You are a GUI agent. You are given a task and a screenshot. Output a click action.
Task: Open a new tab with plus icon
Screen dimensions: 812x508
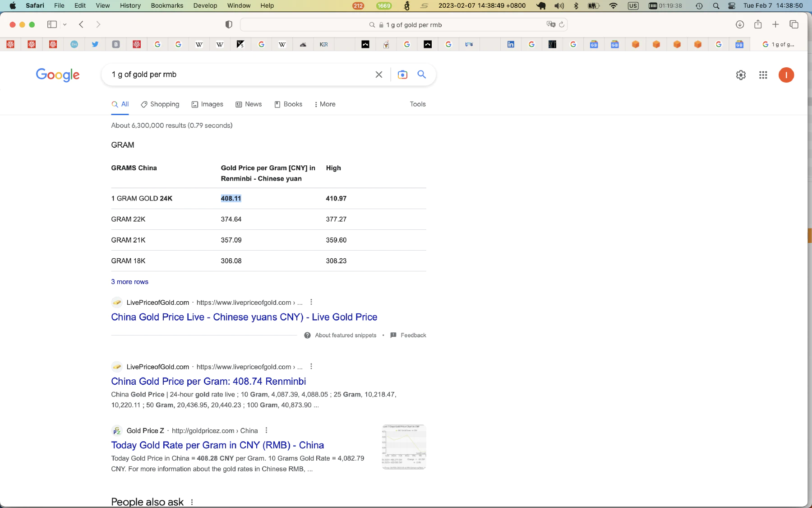click(775, 24)
